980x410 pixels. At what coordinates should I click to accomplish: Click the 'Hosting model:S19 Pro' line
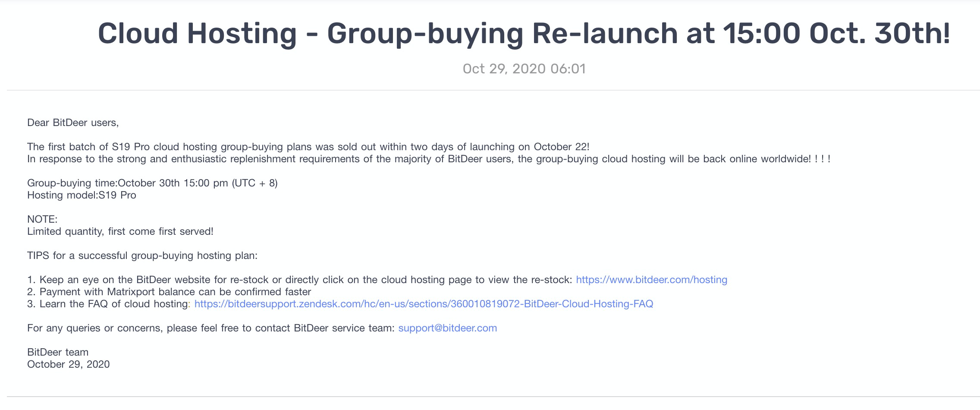(82, 195)
